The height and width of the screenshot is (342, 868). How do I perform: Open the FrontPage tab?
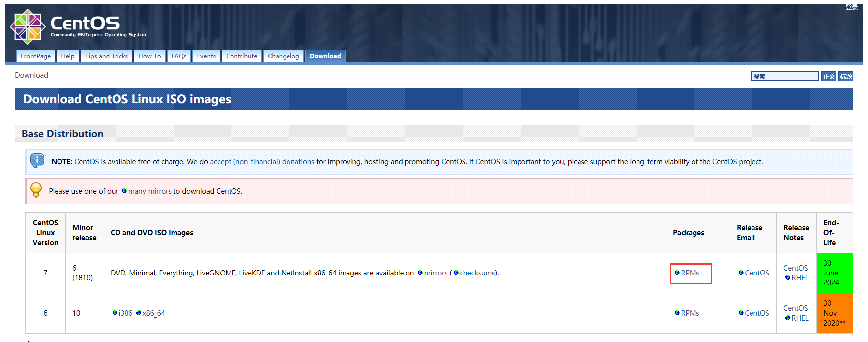coord(36,56)
